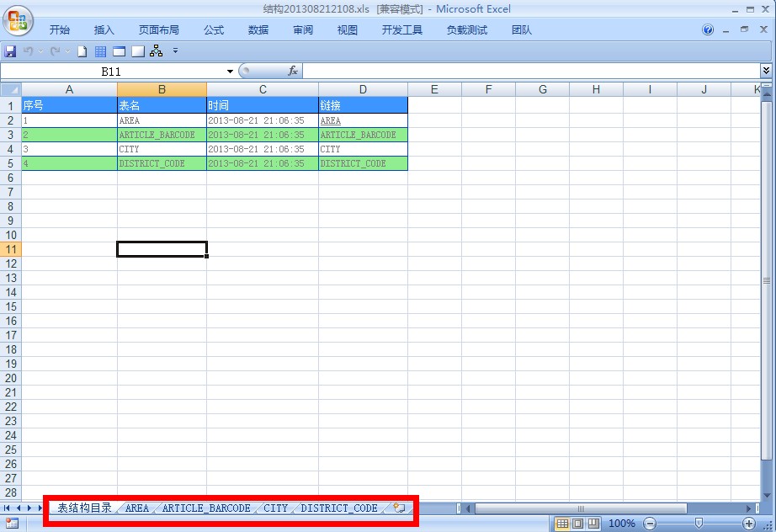Click the 100% zoom level button
The width and height of the screenshot is (776, 532).
point(622,523)
